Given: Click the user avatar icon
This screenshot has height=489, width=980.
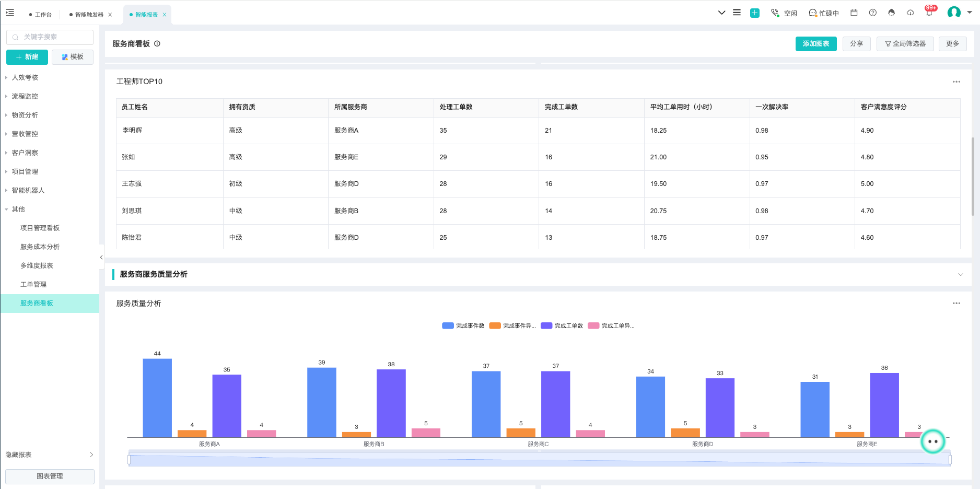Looking at the screenshot, I should (x=954, y=12).
